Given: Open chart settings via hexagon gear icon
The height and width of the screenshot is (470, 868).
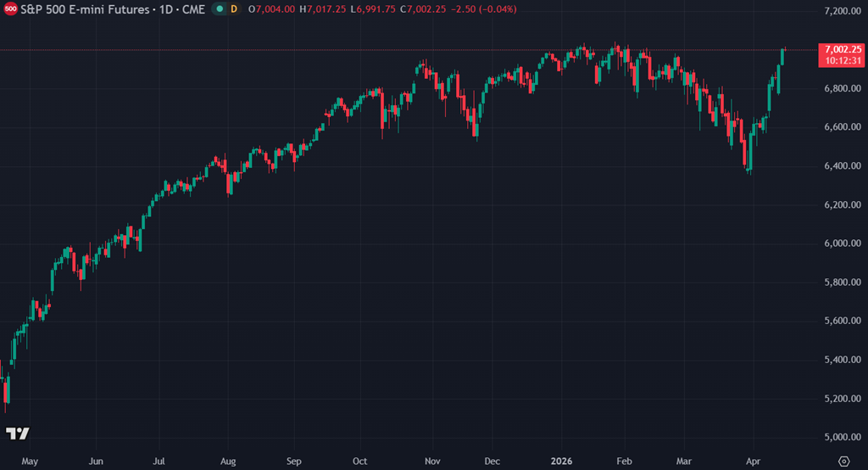Looking at the screenshot, I should coord(844,460).
